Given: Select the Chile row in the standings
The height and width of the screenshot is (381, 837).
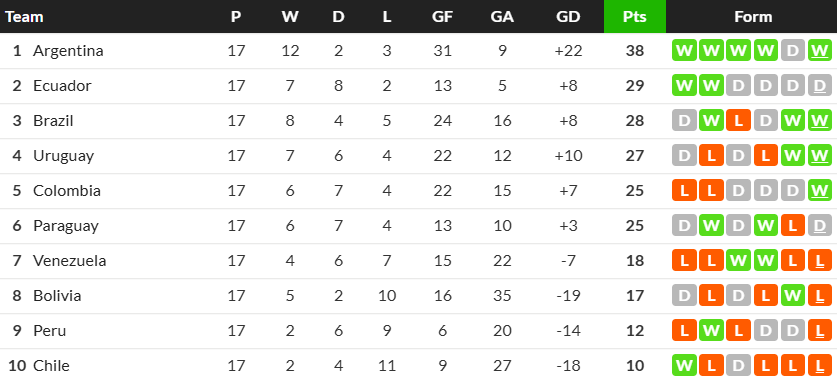Looking at the screenshot, I should (x=418, y=366).
